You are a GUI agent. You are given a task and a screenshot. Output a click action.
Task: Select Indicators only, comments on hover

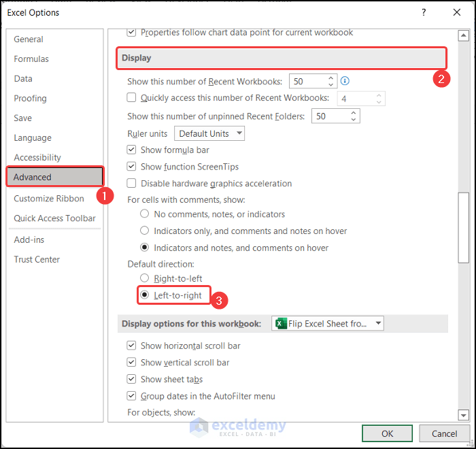[144, 231]
